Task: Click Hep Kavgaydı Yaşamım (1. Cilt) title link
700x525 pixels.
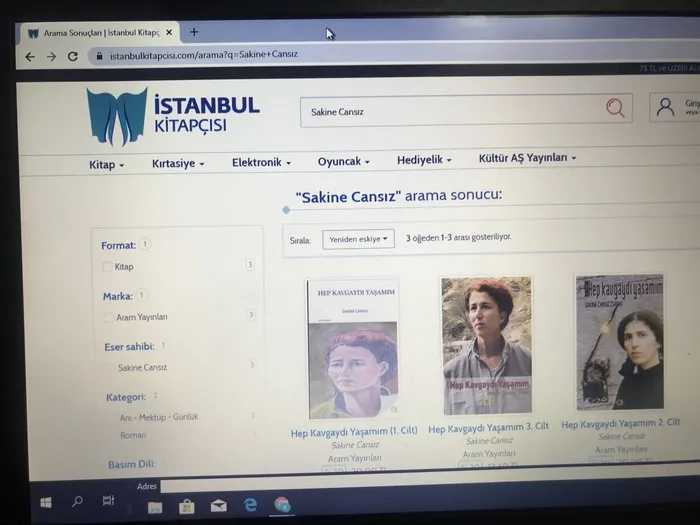Action: tap(354, 432)
